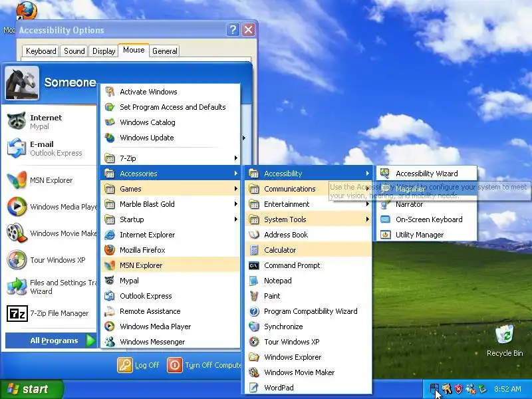Viewport: 532px width, 399px height.
Task: Launch Windows Movie Maker from Accessories menu
Action: (x=308, y=372)
